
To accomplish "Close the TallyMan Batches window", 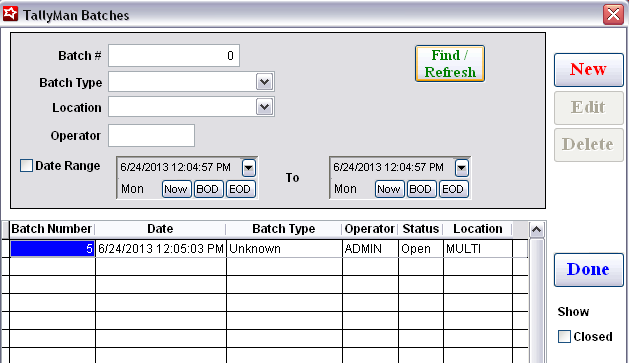I will tap(613, 15).
